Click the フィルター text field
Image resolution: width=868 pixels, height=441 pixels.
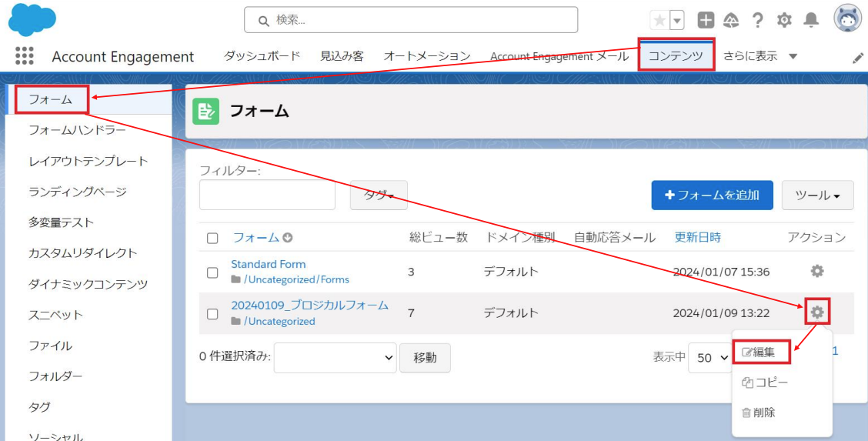point(267,195)
